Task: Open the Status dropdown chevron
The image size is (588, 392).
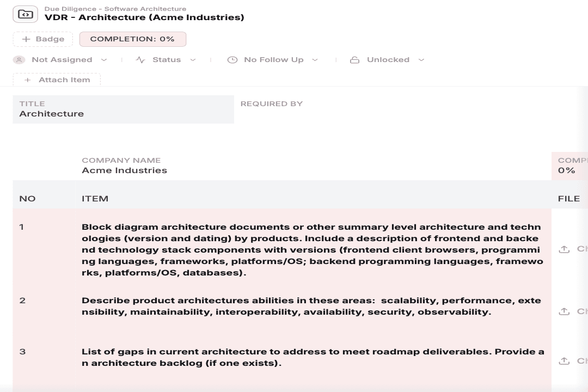Action: click(193, 60)
